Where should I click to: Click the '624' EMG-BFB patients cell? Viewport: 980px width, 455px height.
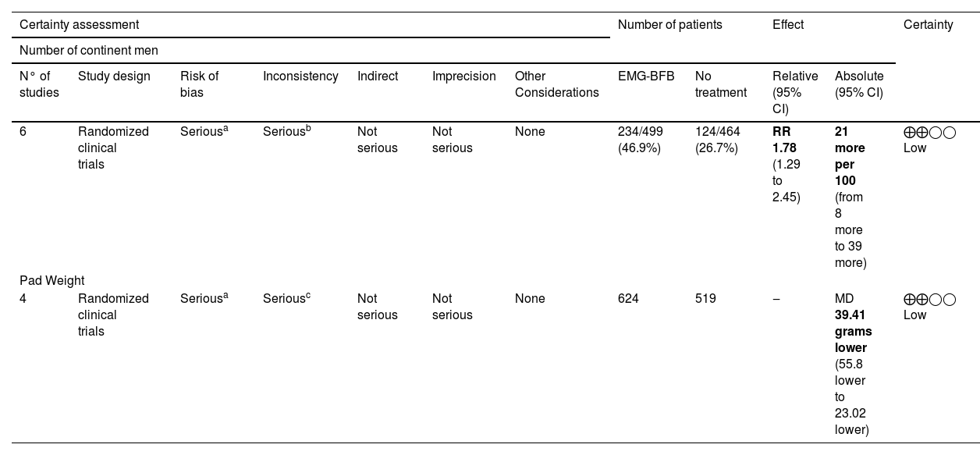coord(628,299)
